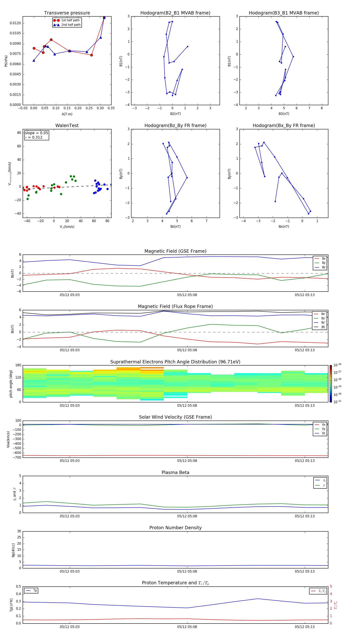Click 'Magnetic Field (Flux Rope Frame)' title
The image size is (351, 644).
[175, 307]
